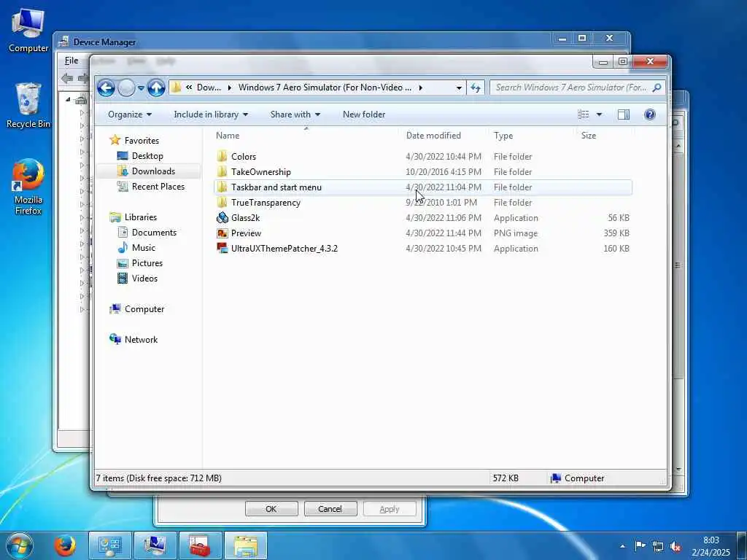
Task: Open the Music library
Action: 144,248
